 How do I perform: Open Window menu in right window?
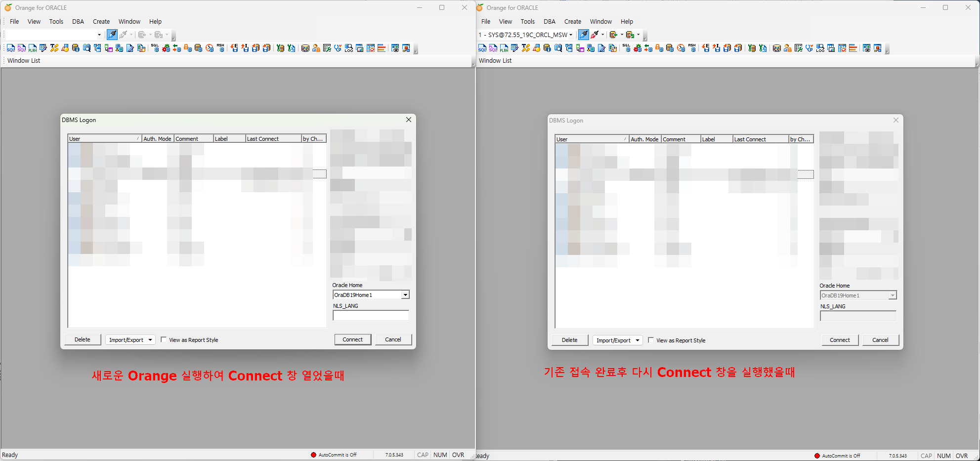pyautogui.click(x=601, y=21)
